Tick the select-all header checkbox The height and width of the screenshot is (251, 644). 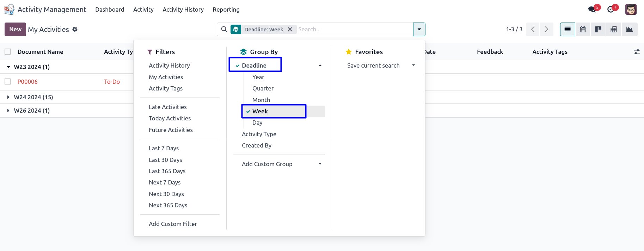pyautogui.click(x=7, y=52)
